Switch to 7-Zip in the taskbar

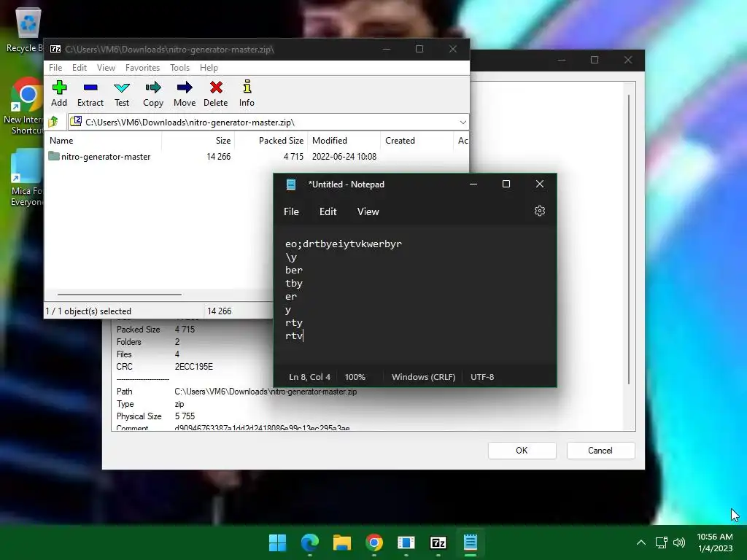coord(438,542)
